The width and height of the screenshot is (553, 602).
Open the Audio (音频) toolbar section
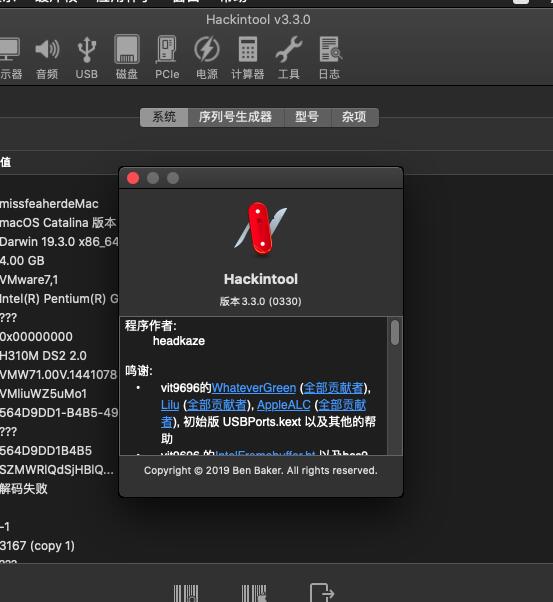tap(47, 58)
